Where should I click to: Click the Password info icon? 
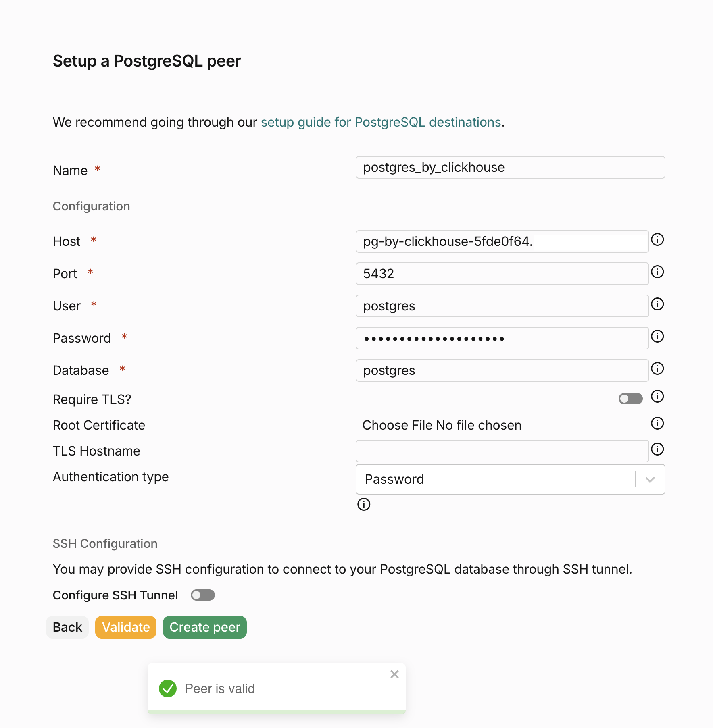[657, 337]
